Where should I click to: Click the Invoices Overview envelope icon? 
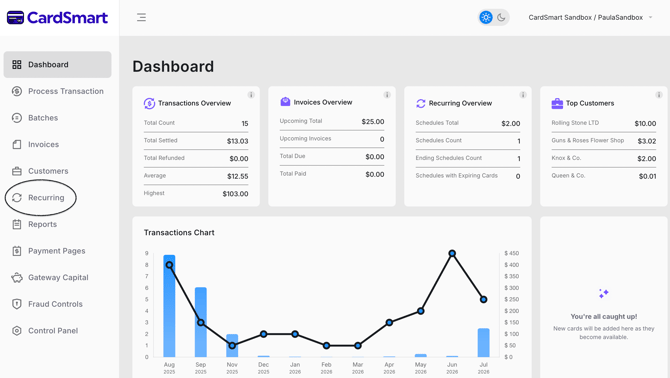click(285, 102)
